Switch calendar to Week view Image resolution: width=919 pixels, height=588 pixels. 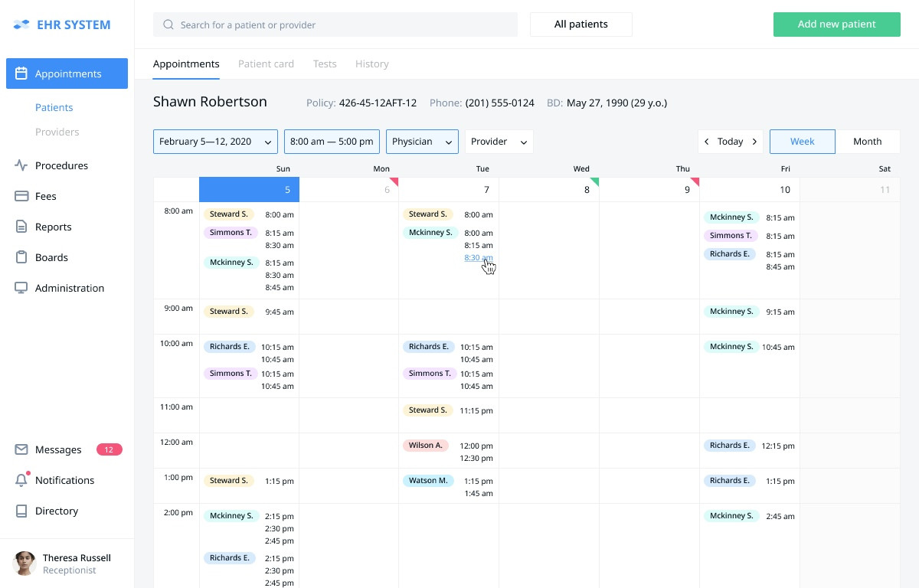click(802, 142)
